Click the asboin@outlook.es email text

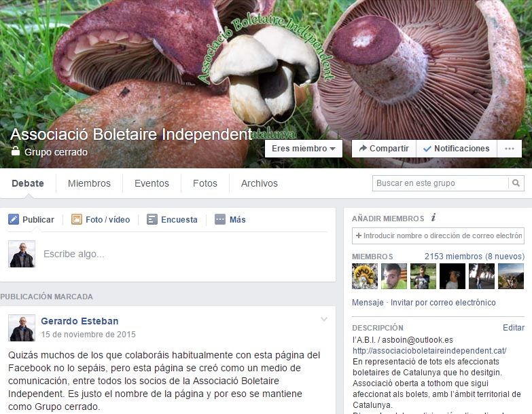pyautogui.click(x=417, y=340)
